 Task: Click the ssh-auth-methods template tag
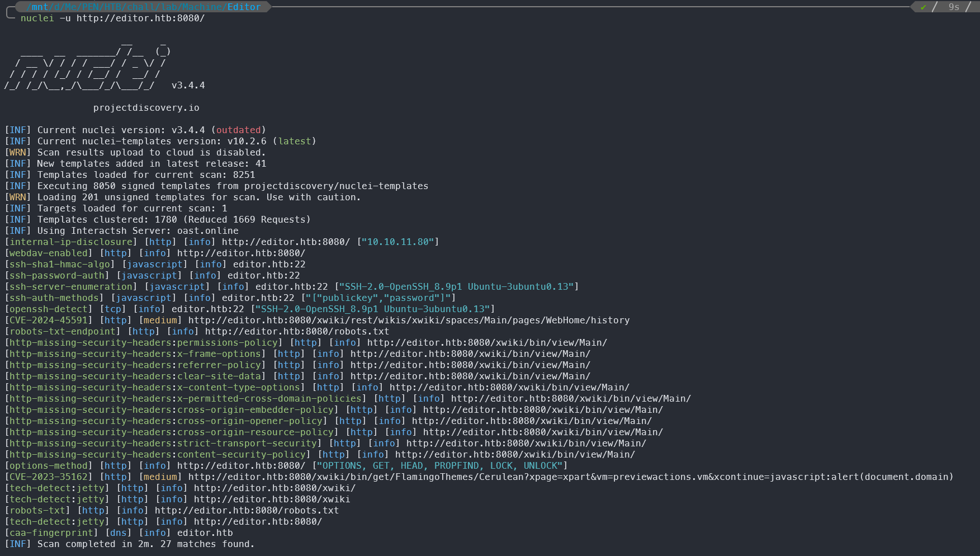click(x=54, y=298)
